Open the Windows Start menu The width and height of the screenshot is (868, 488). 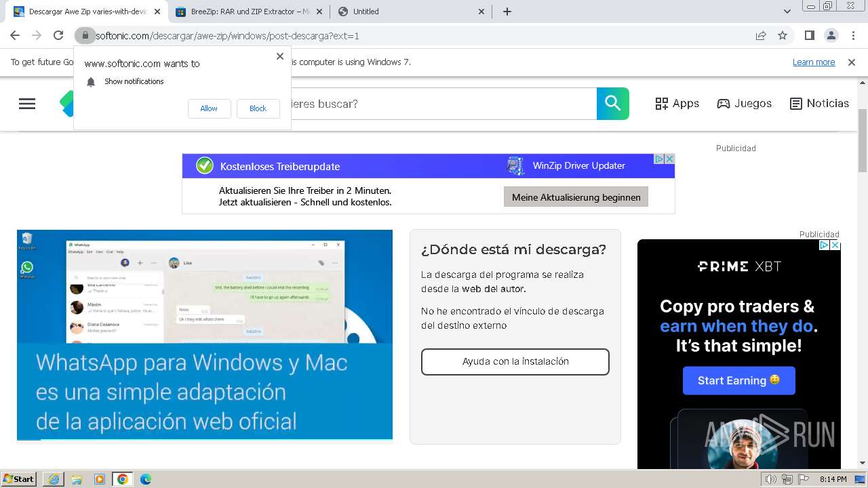click(x=18, y=479)
